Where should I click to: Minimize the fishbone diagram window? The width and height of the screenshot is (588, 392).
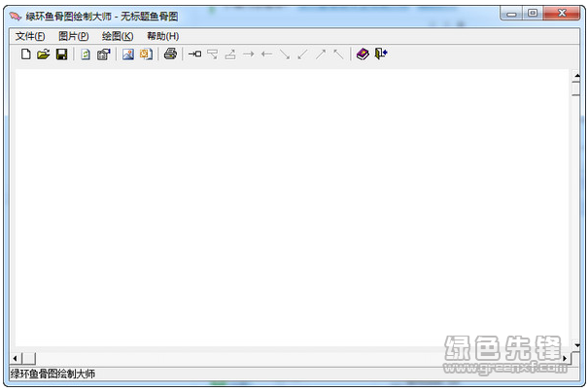pyautogui.click(x=511, y=15)
